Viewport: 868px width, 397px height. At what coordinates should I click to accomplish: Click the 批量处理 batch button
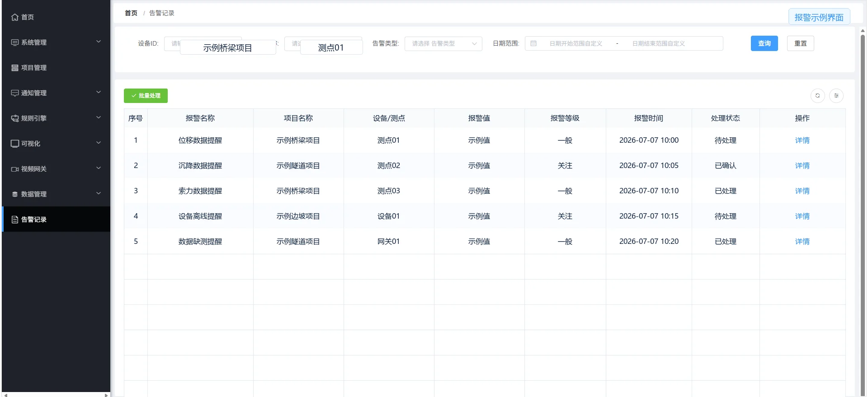146,96
